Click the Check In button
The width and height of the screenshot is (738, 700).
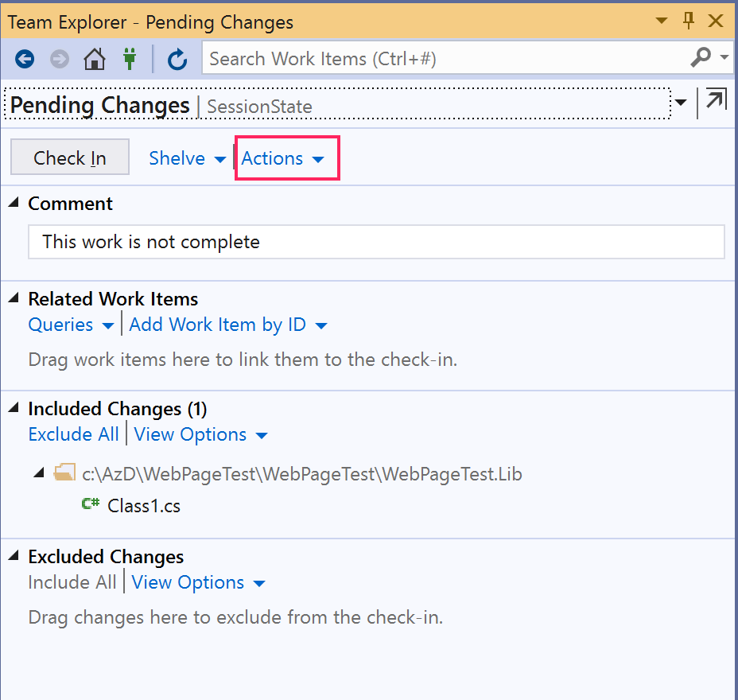69,157
